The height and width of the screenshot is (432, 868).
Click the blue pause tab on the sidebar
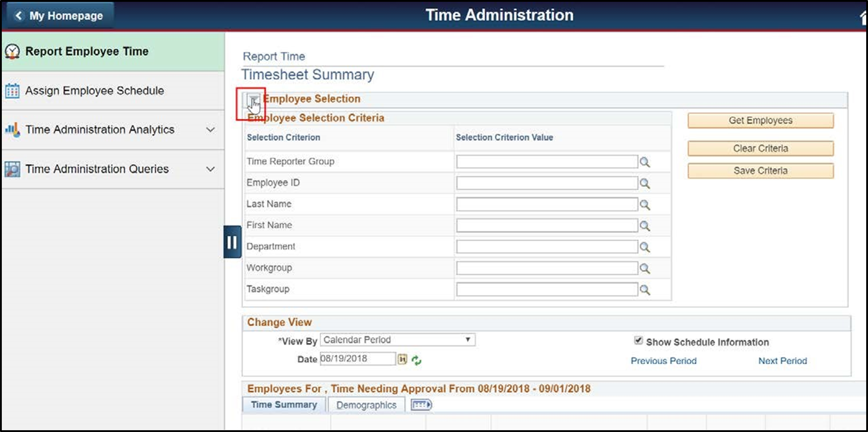(233, 242)
